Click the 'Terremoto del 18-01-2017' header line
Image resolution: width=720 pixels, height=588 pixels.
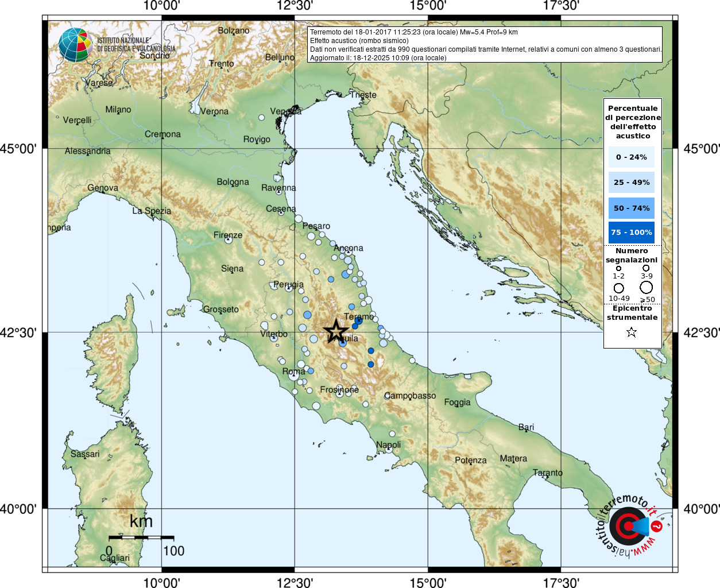tap(414, 32)
